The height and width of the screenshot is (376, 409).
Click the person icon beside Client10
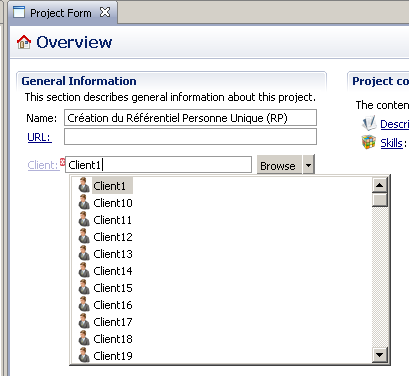[x=84, y=202]
